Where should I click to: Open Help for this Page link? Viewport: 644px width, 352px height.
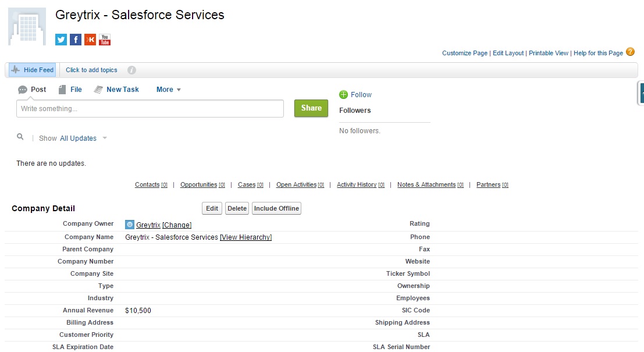coord(598,53)
